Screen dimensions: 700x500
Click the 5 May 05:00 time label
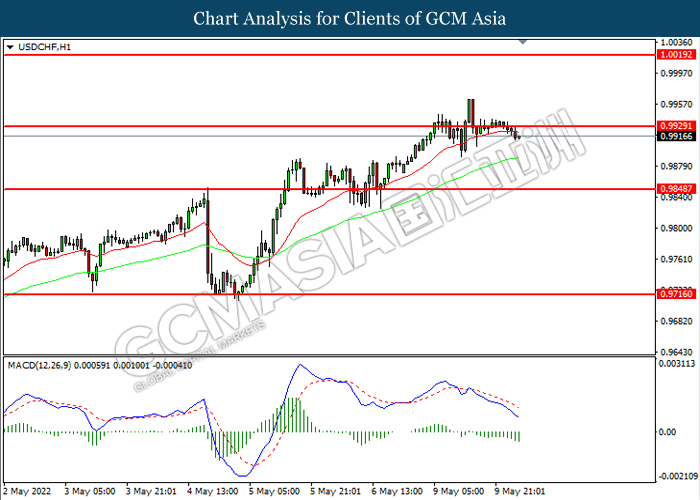[x=274, y=491]
